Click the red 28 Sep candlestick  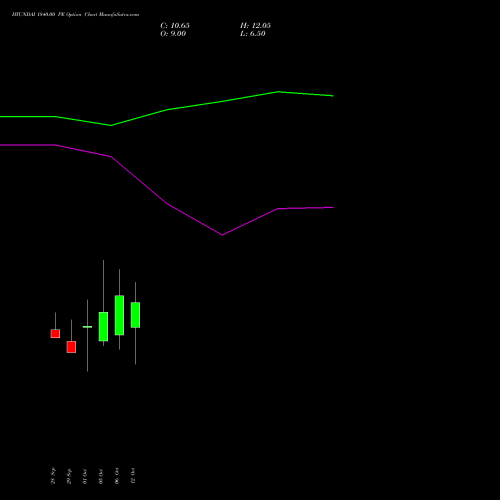[x=55, y=333]
